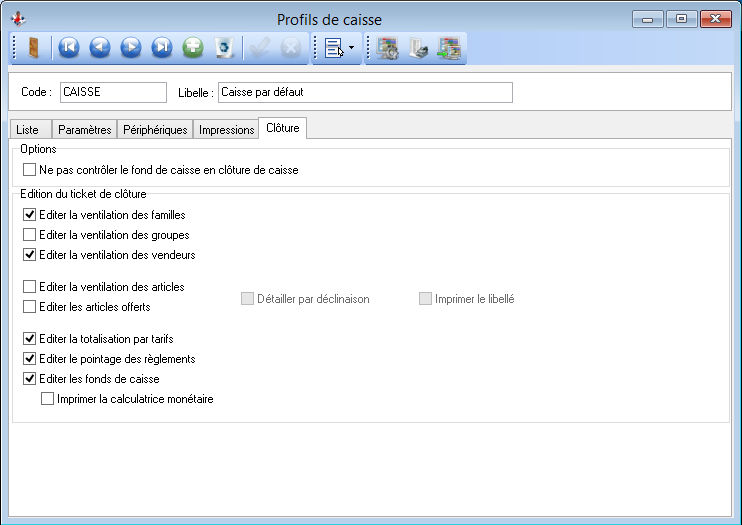This screenshot has width=742, height=525.
Task: Delete profile using recycle bin icon
Action: click(x=224, y=47)
